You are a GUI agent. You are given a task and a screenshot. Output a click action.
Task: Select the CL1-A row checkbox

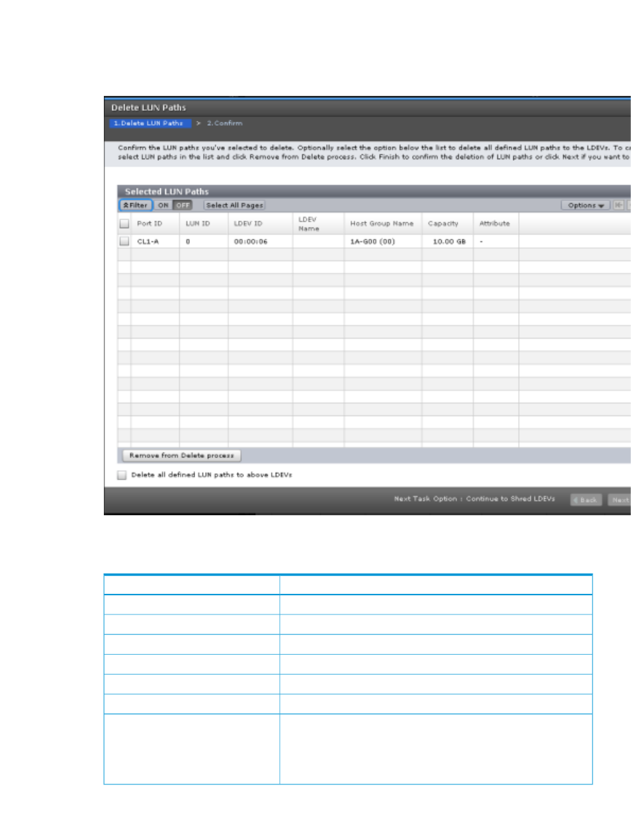click(x=124, y=241)
